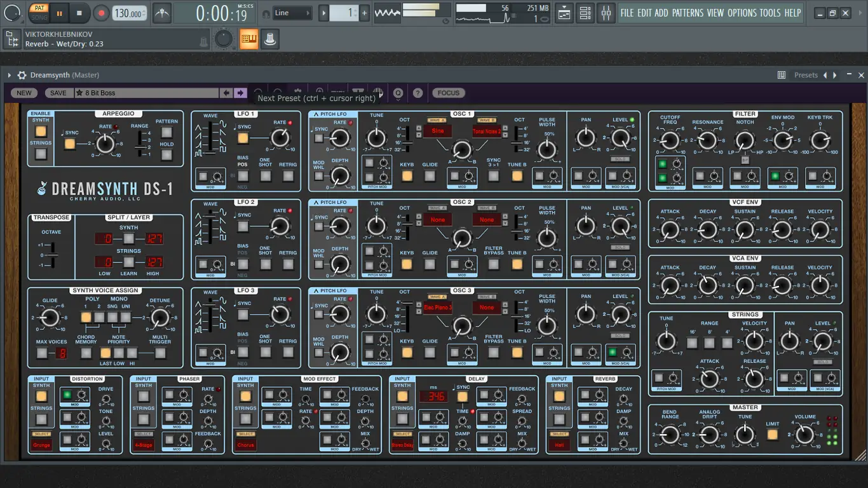Open the Line snap dropdown
The height and width of the screenshot is (488, 868).
click(293, 13)
